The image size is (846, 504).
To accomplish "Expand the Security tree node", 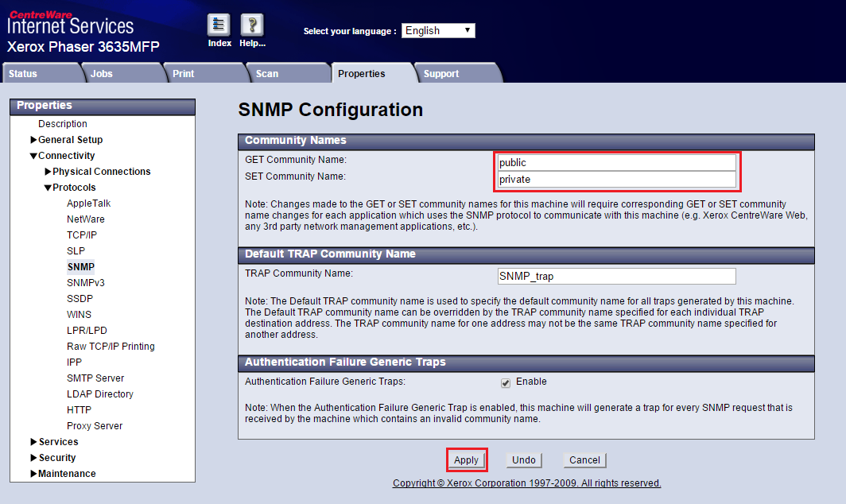I will (34, 458).
